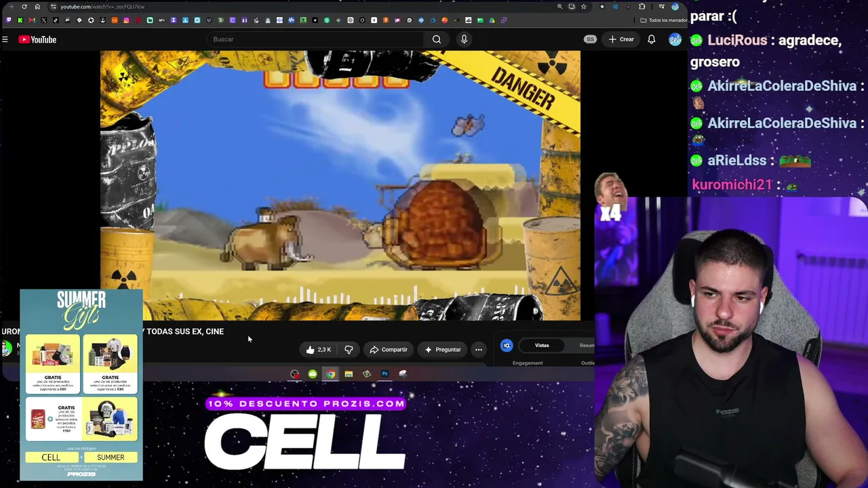The width and height of the screenshot is (868, 488).
Task: Open the YouTube account avatar menu
Action: coord(675,39)
